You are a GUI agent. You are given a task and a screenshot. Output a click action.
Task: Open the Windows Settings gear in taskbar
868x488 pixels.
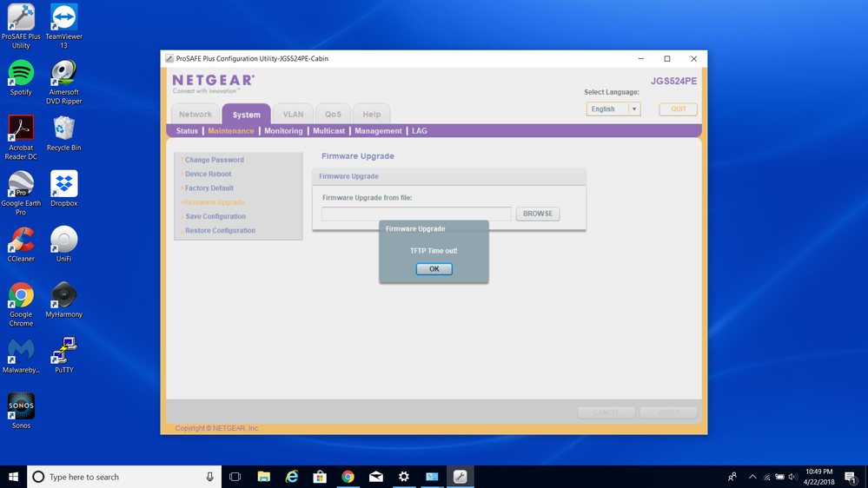pos(404,477)
